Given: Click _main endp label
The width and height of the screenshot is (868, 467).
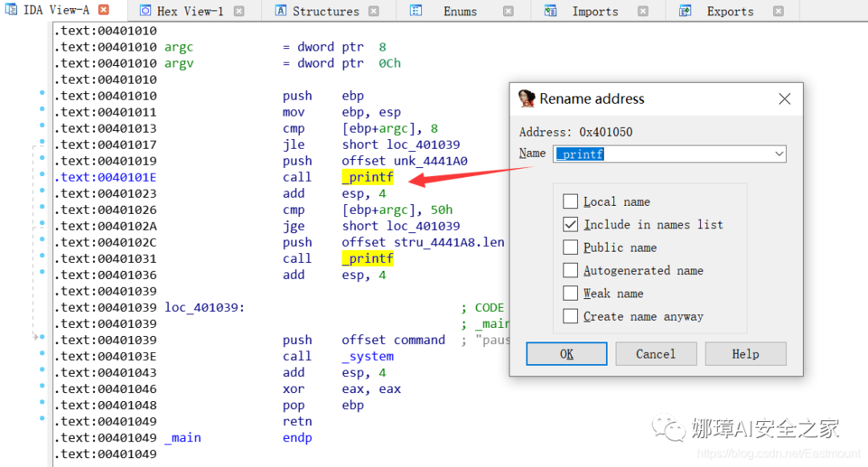Looking at the screenshot, I should 182,438.
